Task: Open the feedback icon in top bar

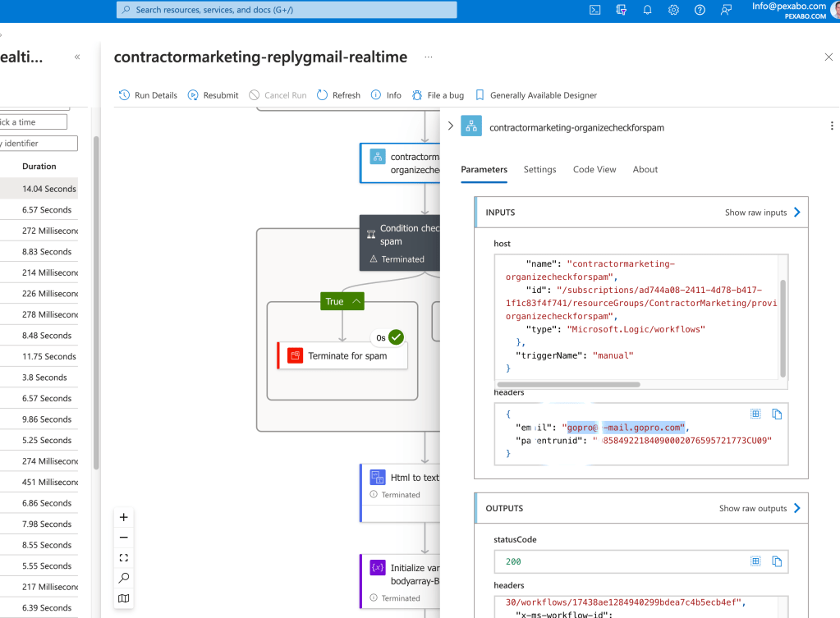Action: pos(726,10)
